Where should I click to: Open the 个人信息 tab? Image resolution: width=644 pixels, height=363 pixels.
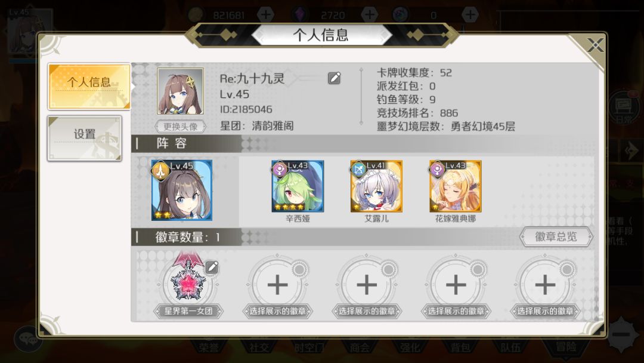pos(89,87)
